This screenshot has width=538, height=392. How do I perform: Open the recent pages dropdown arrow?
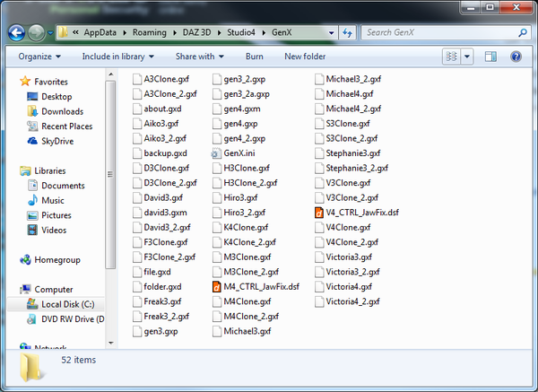50,33
